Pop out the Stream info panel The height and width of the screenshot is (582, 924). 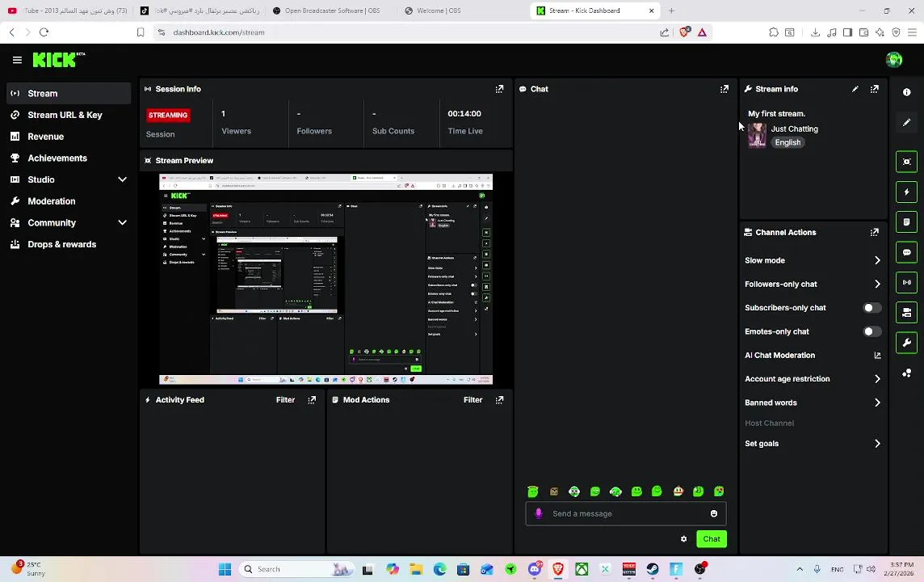(875, 89)
